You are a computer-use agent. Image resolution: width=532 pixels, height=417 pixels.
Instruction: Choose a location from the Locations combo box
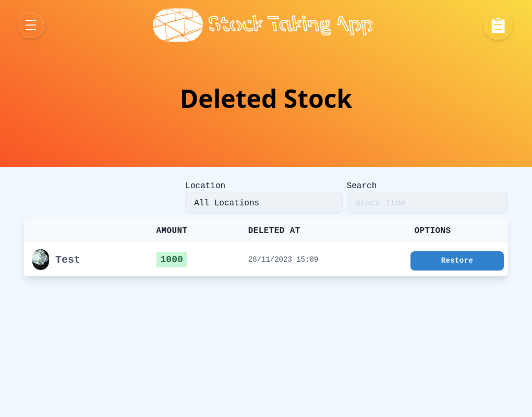tap(263, 203)
